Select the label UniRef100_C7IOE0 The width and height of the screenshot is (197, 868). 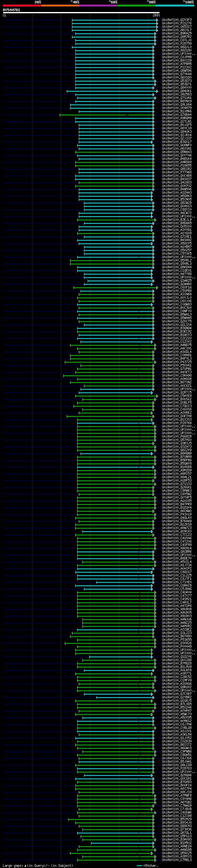tap(177, 582)
